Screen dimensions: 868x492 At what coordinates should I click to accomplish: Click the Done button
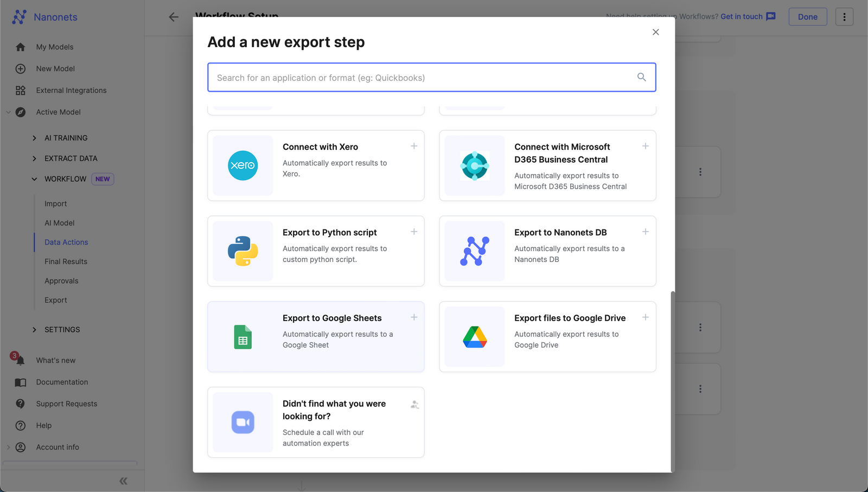pos(807,17)
